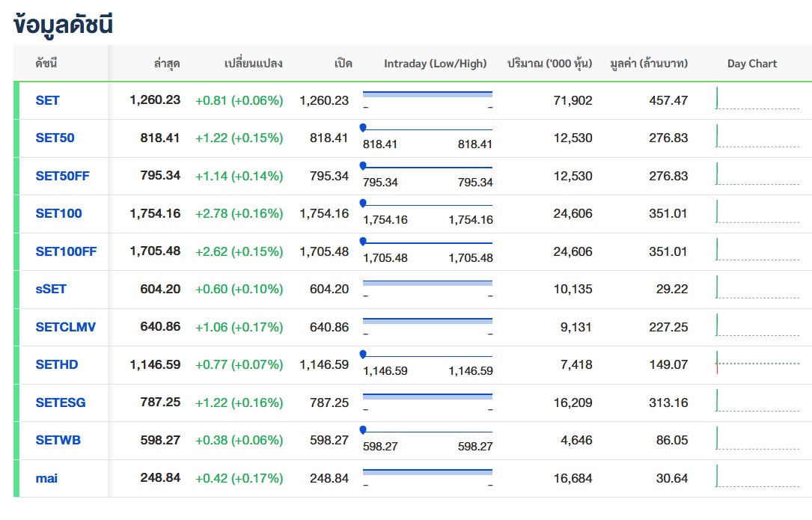Select the change value +0.38 (+0.06%)
This screenshot has width=812, height=520.
click(x=239, y=440)
